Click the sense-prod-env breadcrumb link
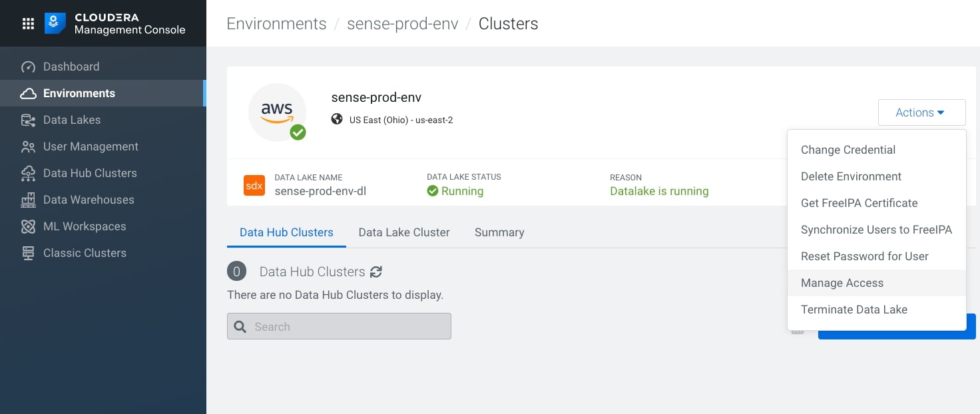This screenshot has height=414, width=980. click(403, 24)
